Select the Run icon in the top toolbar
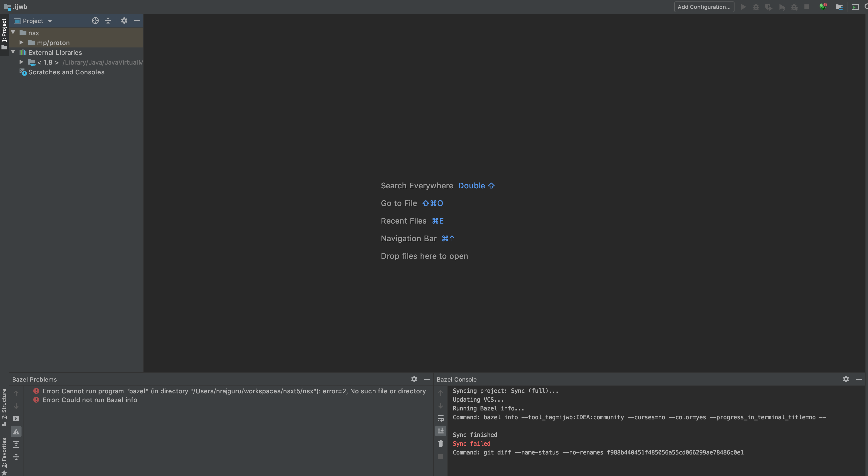 coord(744,7)
